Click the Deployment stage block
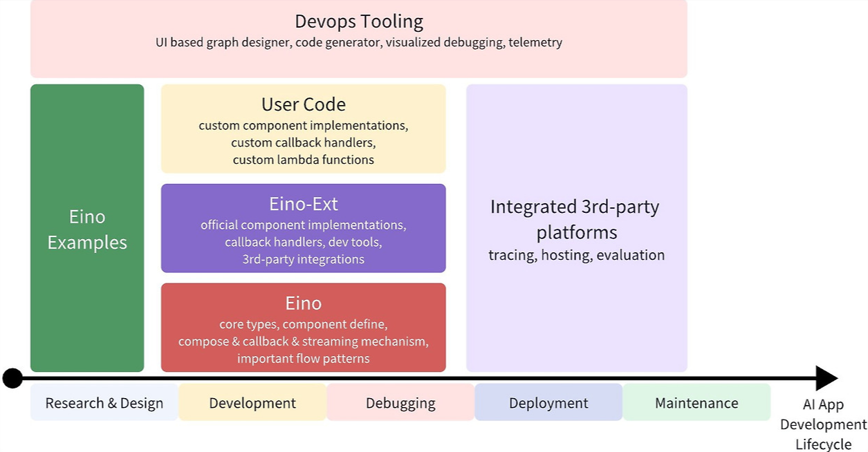Viewport: 868px width, 452px height. point(548,403)
